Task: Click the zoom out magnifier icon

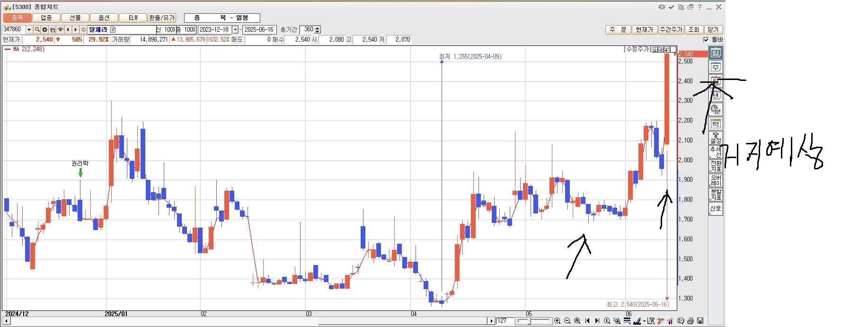Action: (567, 321)
